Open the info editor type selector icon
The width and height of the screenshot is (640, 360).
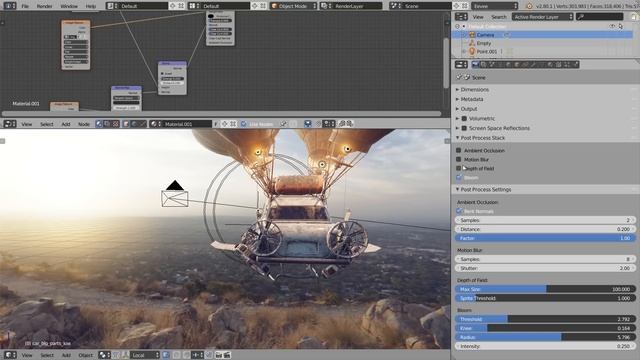[9, 6]
